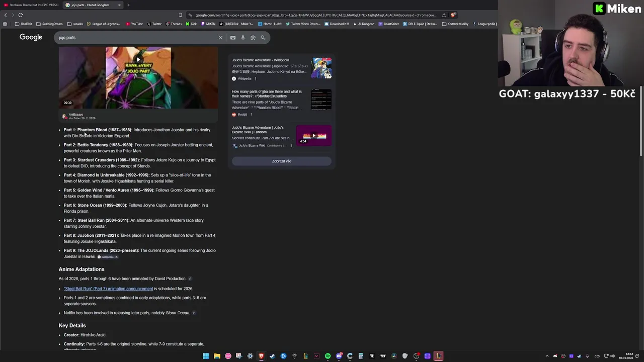Open the Fandom result three-dot menu
Viewport: 644px width, 362px height.
click(x=291, y=146)
